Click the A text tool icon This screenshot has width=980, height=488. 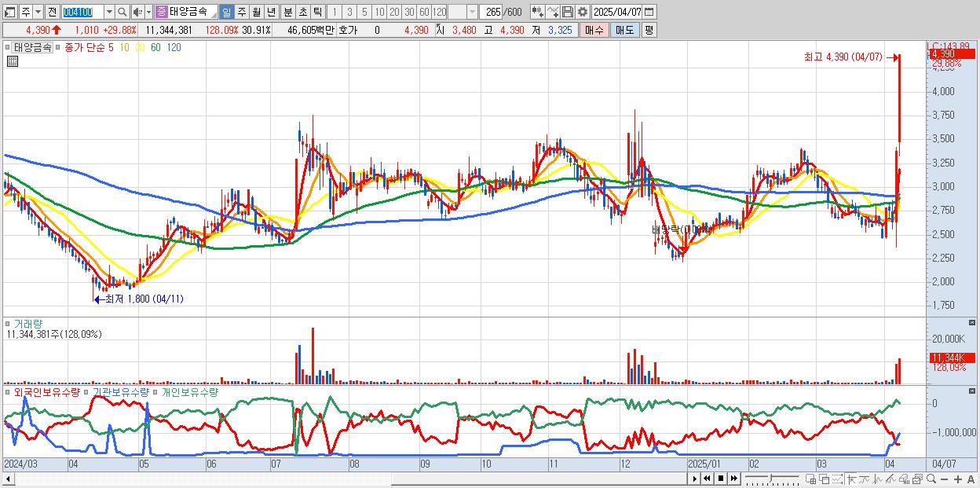click(x=971, y=479)
